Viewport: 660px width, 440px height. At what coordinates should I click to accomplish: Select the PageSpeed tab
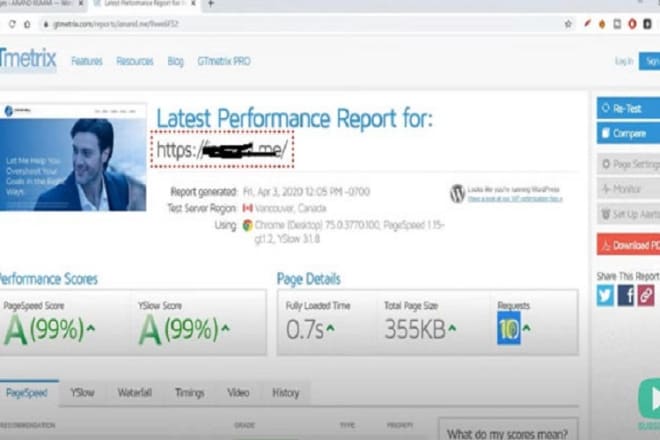[27, 393]
